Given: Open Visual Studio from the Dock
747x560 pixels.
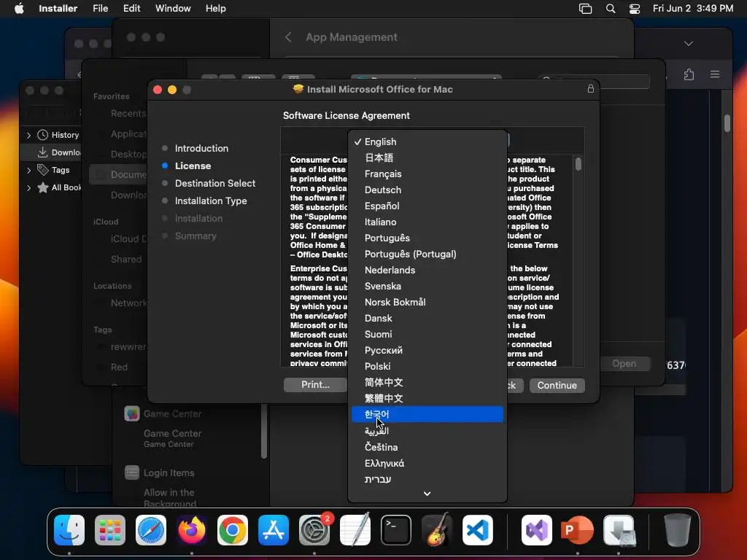Looking at the screenshot, I should pyautogui.click(x=537, y=530).
